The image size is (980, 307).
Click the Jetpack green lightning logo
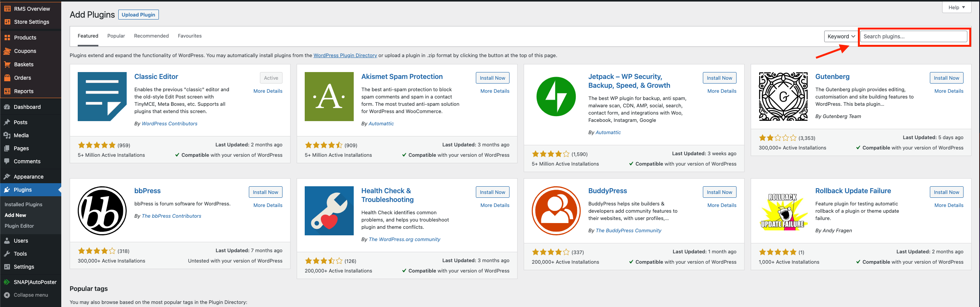[x=556, y=97]
